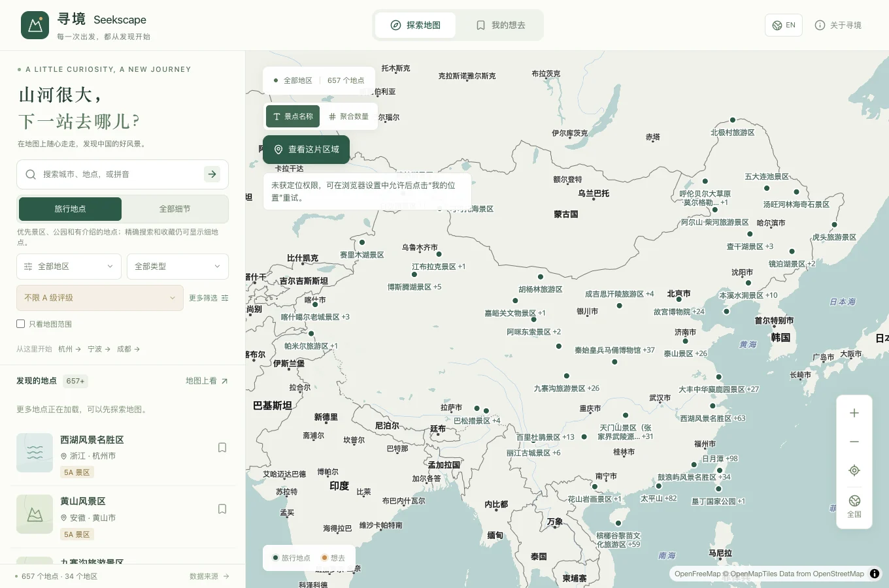Bookmark the 黄山风景区 card

tap(222, 509)
